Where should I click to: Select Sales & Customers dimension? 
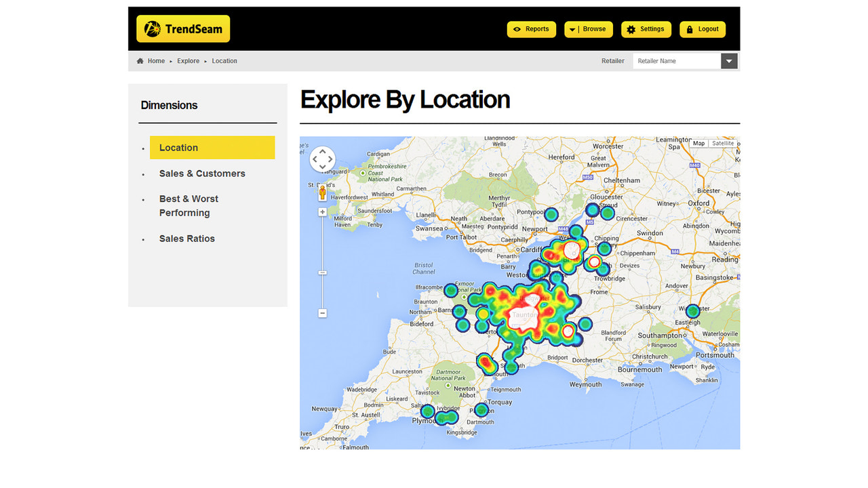coord(201,174)
